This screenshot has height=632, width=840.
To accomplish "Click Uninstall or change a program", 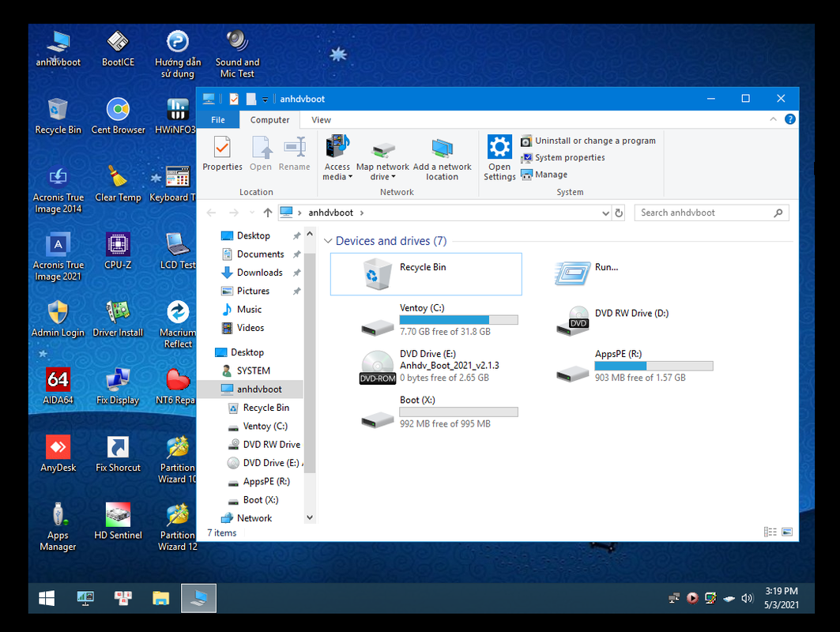I will (589, 141).
